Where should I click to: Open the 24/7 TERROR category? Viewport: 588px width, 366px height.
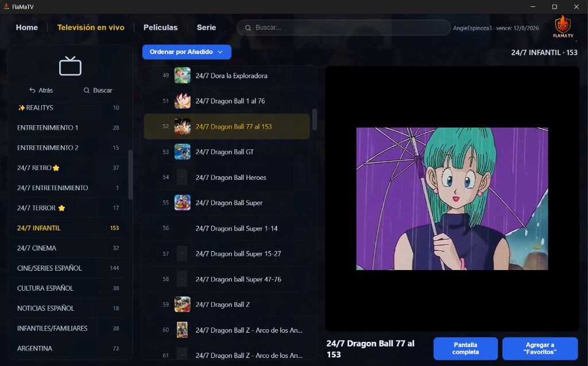pos(68,208)
